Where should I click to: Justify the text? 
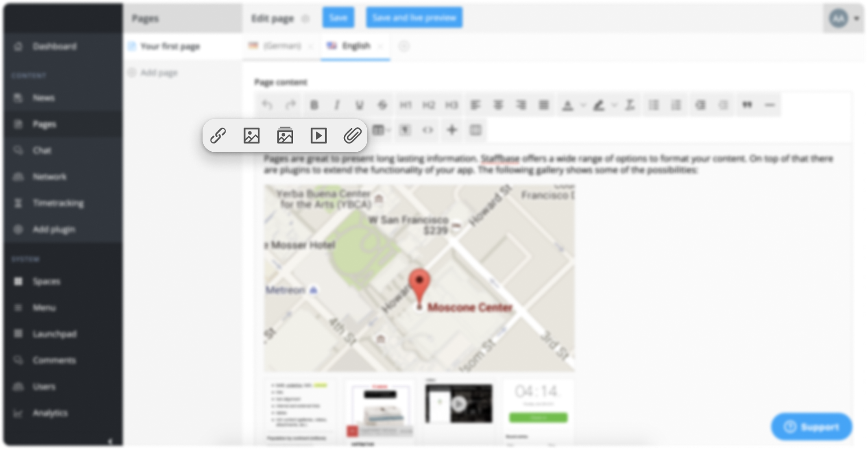[x=544, y=105]
